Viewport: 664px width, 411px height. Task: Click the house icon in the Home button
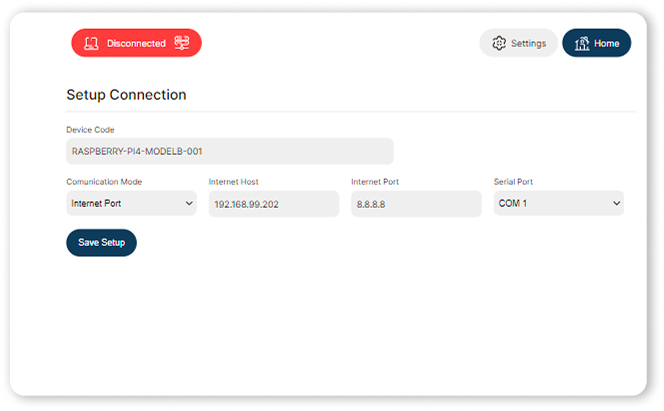point(582,43)
